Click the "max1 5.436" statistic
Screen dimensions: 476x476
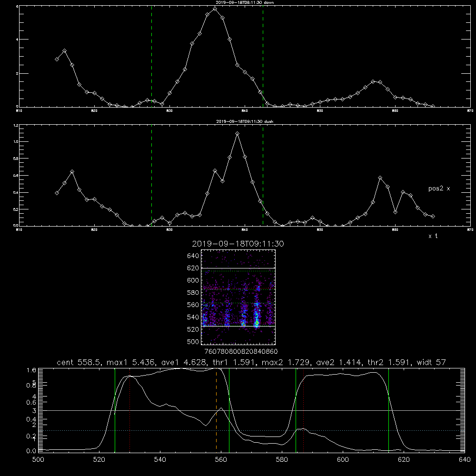click(x=132, y=362)
